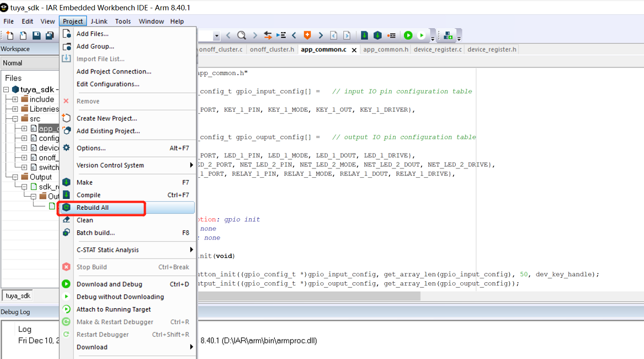Collapse the src folder tree node
Viewport: 644px width, 359px height.
[x=15, y=119]
